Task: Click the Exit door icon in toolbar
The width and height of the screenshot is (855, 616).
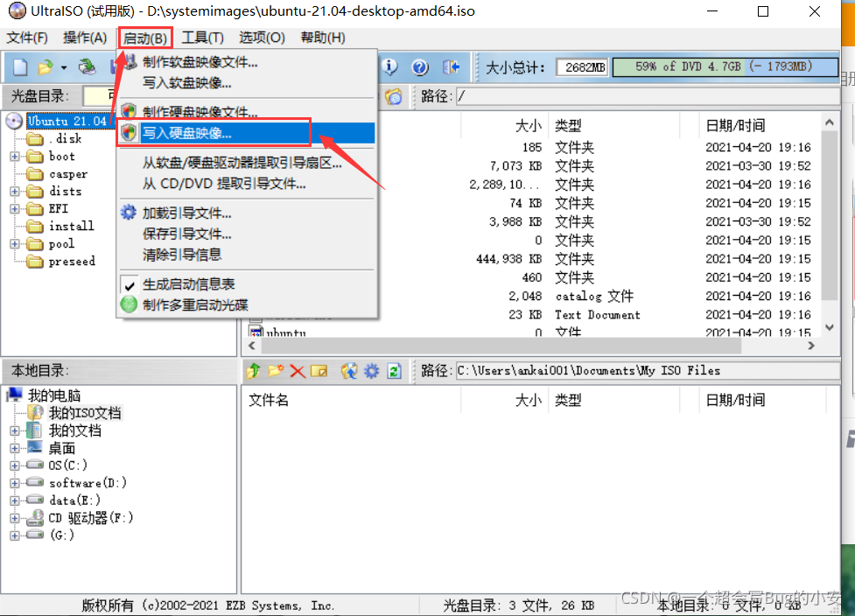Action: [x=451, y=67]
